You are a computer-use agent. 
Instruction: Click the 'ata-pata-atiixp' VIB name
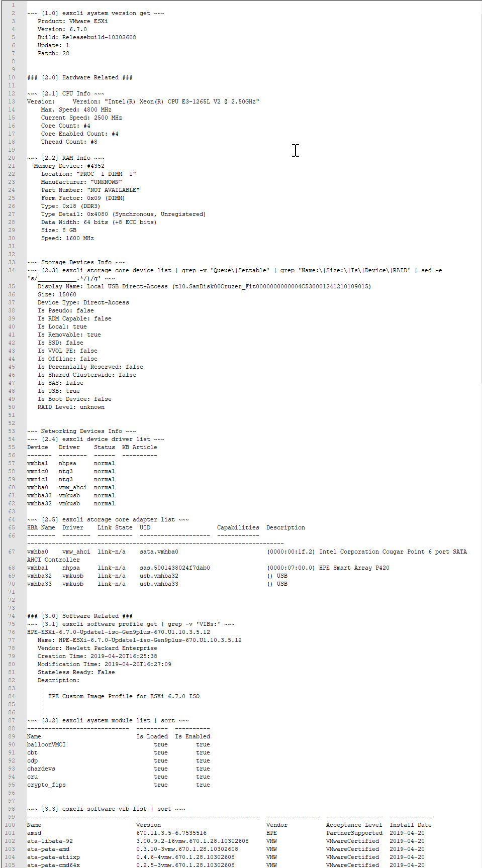click(53, 857)
